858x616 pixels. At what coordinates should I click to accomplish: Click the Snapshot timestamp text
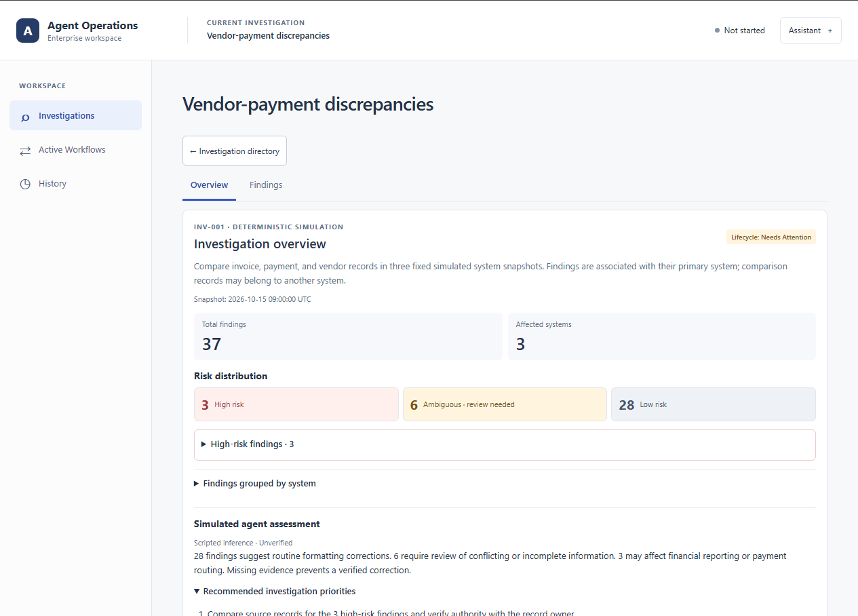[252, 299]
